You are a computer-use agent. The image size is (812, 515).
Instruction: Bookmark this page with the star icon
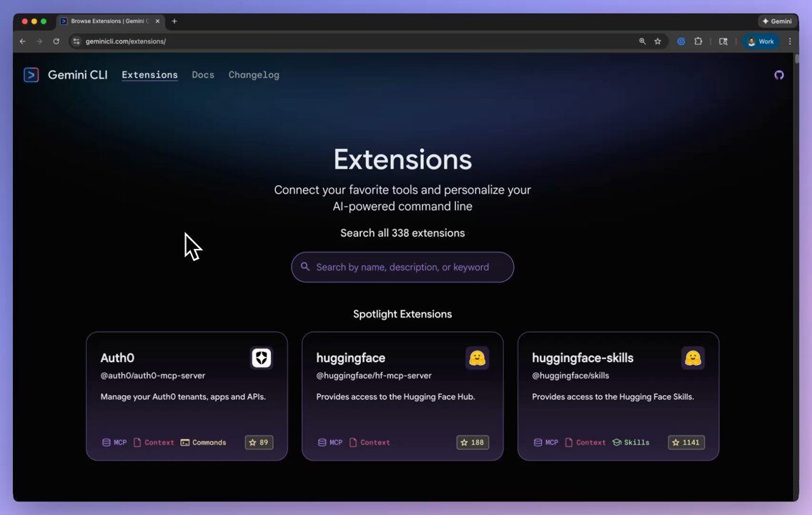tap(658, 41)
